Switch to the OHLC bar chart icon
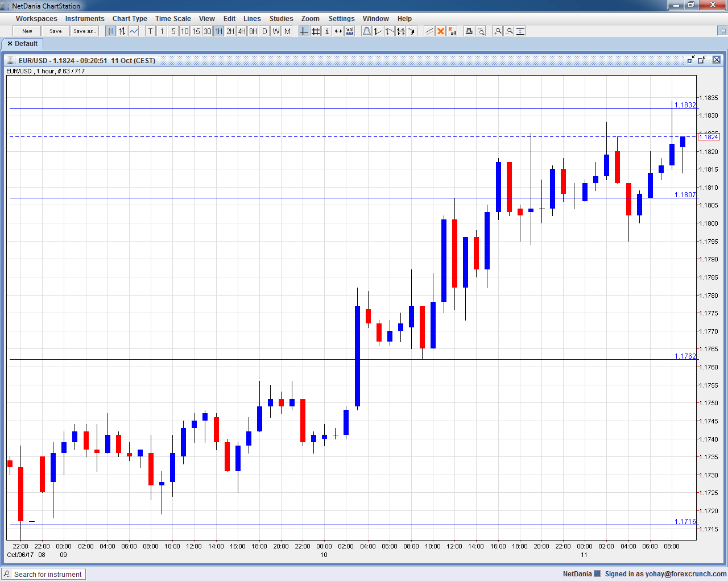 122,31
